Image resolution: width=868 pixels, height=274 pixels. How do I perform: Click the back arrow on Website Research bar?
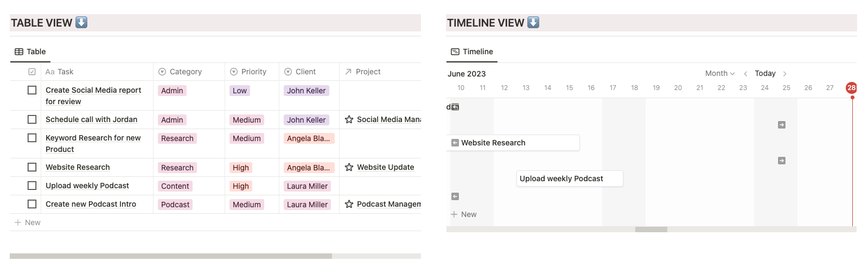(455, 143)
